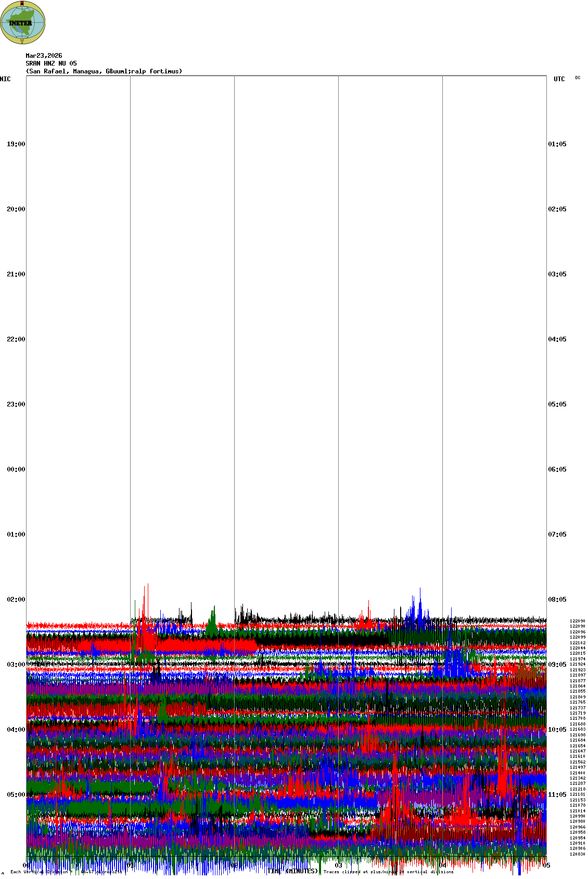Select the 05:00 local time marker

point(16,795)
